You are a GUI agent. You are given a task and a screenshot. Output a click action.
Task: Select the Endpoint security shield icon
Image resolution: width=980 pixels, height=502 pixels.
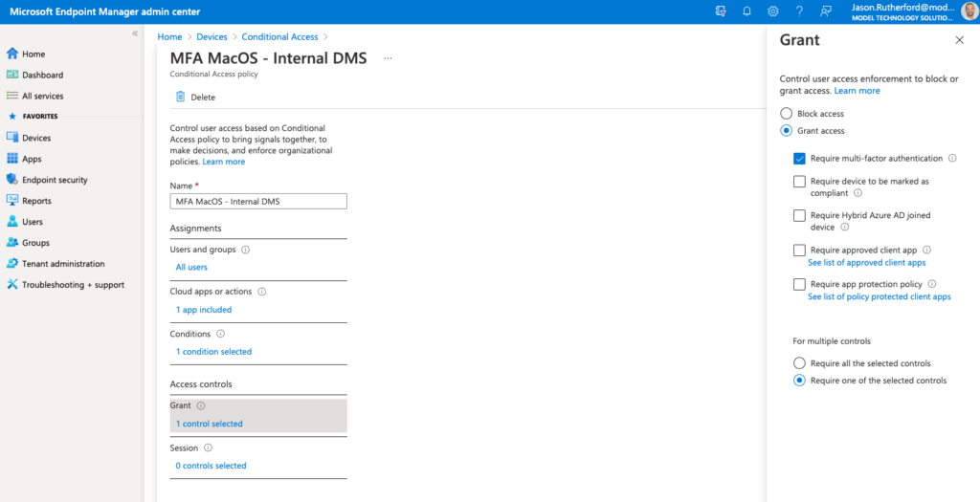pos(11,179)
